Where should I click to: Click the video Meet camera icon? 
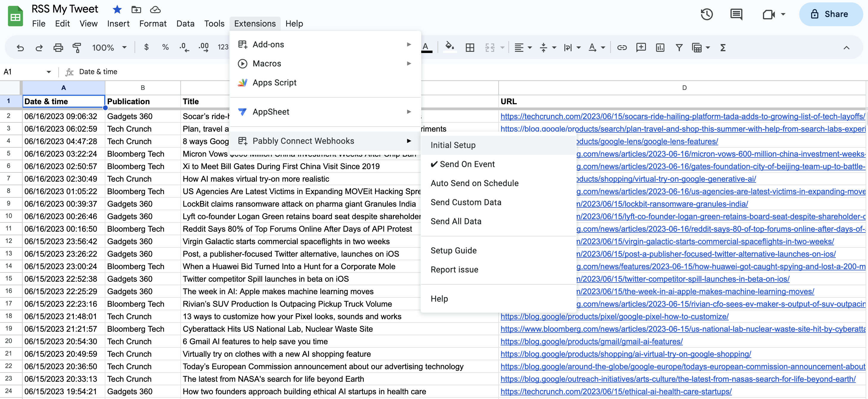click(x=769, y=14)
